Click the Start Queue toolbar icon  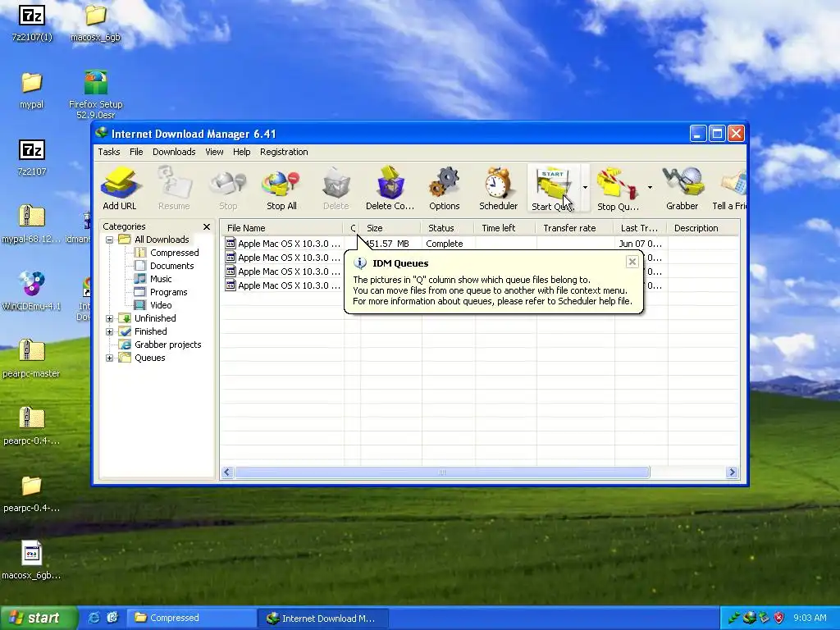[554, 188]
